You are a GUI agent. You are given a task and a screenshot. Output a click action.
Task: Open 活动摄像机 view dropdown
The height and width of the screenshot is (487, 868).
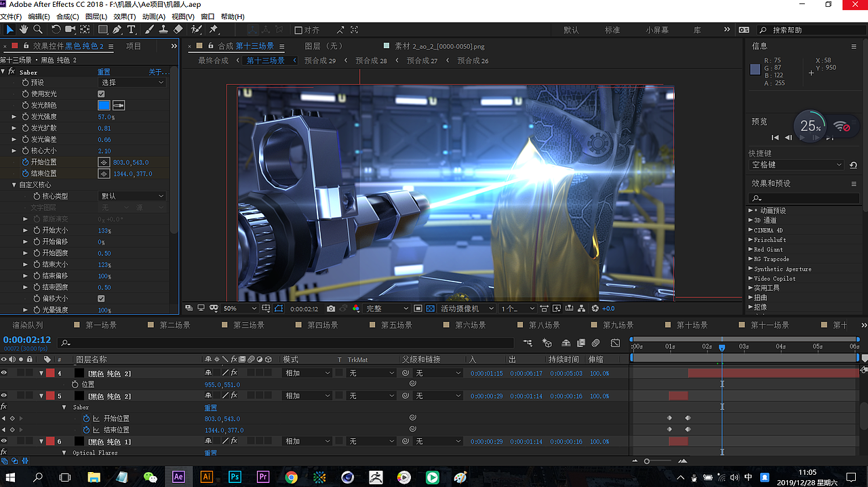pos(468,309)
